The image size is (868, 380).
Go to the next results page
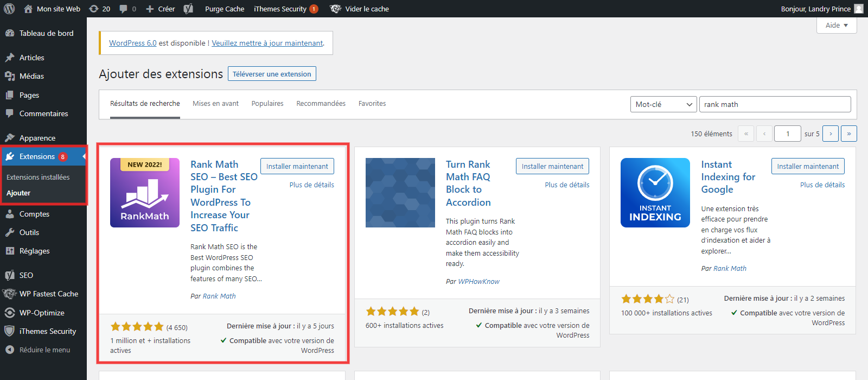[x=831, y=134]
